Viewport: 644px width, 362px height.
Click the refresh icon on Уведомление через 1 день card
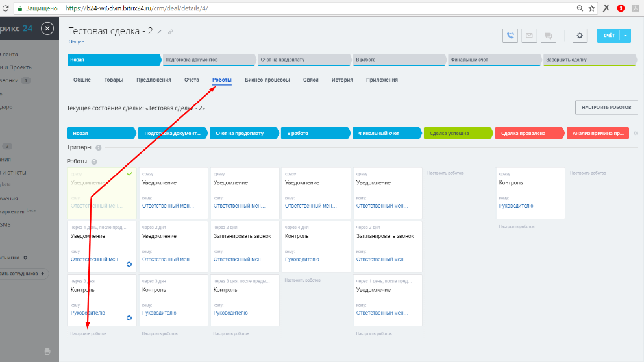(x=129, y=264)
